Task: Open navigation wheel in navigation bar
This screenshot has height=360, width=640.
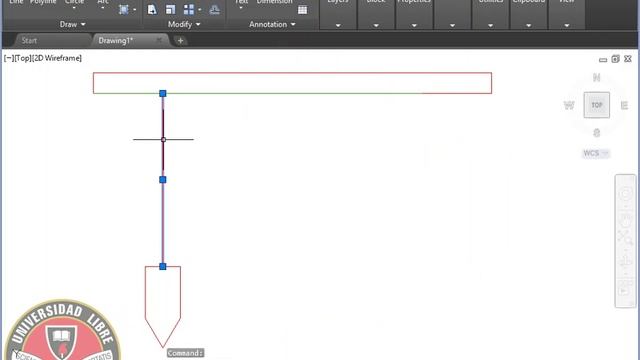Action: 625,194
